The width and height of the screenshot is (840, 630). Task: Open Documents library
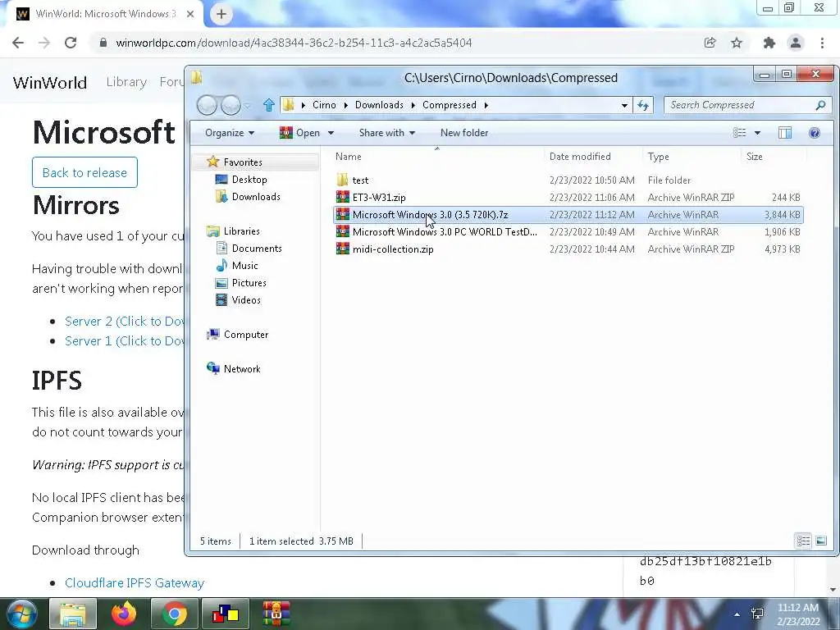pyautogui.click(x=257, y=248)
